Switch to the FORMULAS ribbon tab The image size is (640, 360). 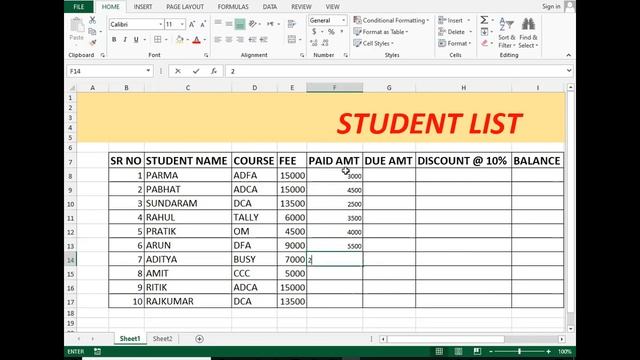pyautogui.click(x=233, y=7)
